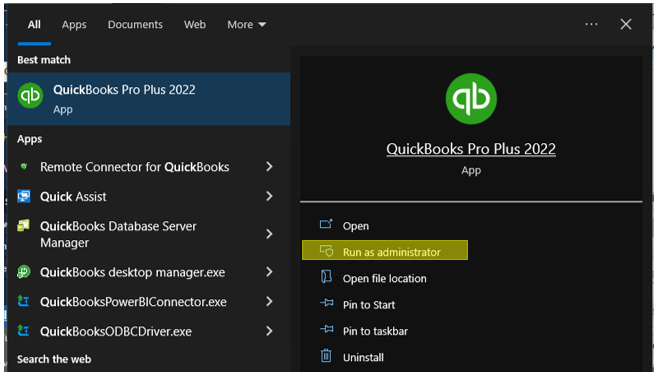This screenshot has width=657, height=376.
Task: Click the QuickBooks Database Server Manager icon
Action: coord(23,226)
